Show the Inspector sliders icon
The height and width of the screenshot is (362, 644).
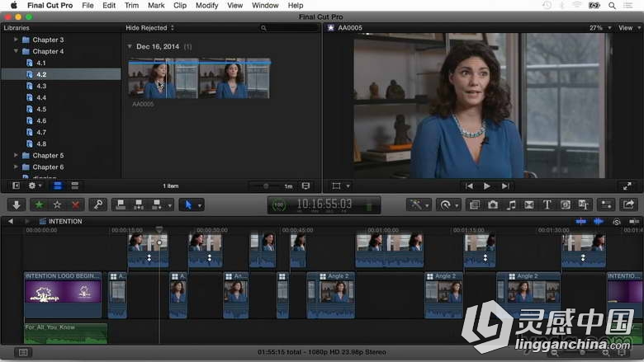tap(606, 205)
